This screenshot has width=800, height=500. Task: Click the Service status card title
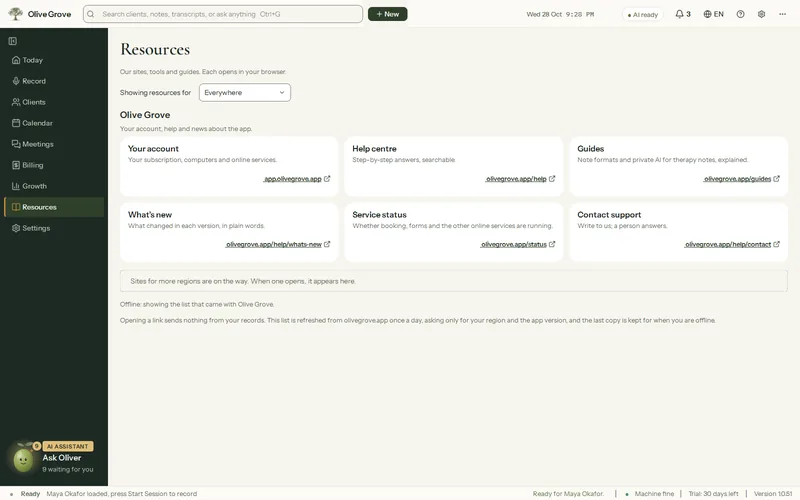(380, 215)
